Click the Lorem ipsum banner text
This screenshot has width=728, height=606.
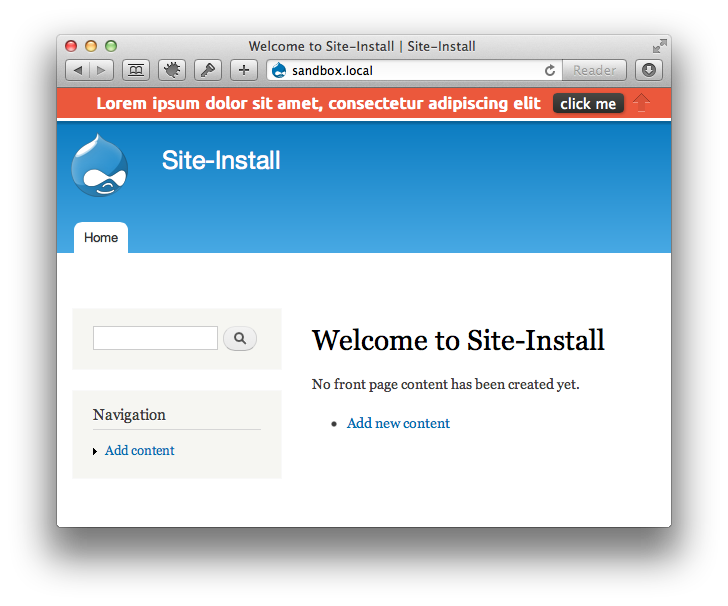(318, 103)
